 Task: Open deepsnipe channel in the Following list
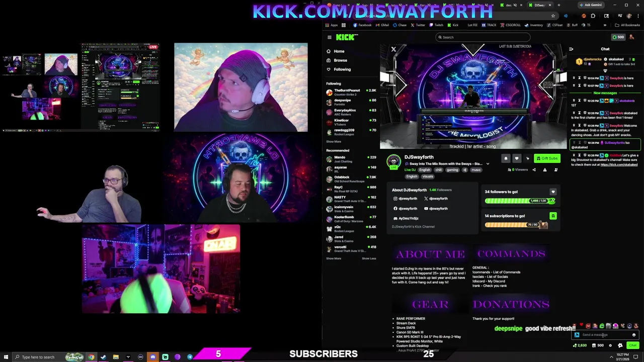351,102
